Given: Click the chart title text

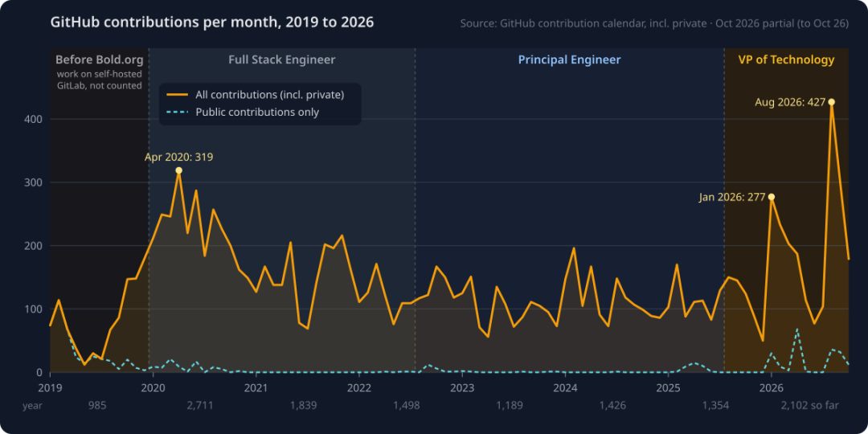Looking at the screenshot, I should coord(212,23).
